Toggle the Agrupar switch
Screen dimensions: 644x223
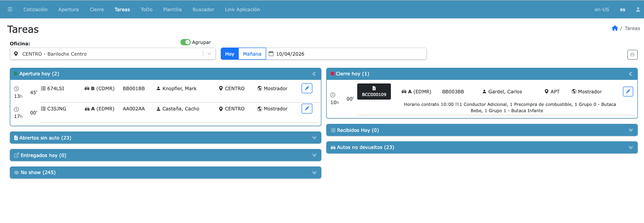(185, 42)
